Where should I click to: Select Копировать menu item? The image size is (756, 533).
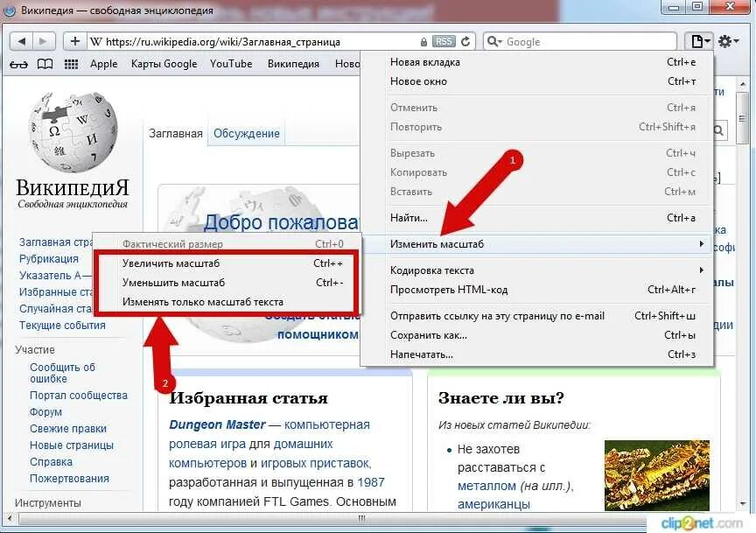pos(537,172)
